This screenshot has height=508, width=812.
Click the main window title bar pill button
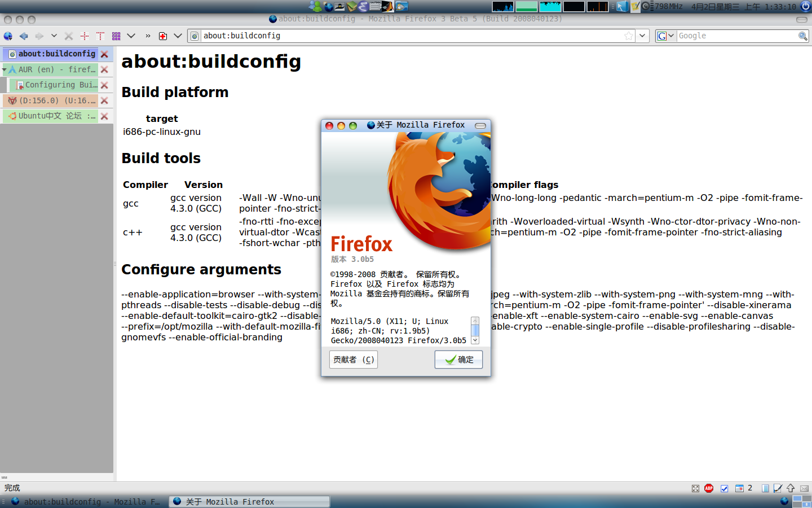(802, 20)
